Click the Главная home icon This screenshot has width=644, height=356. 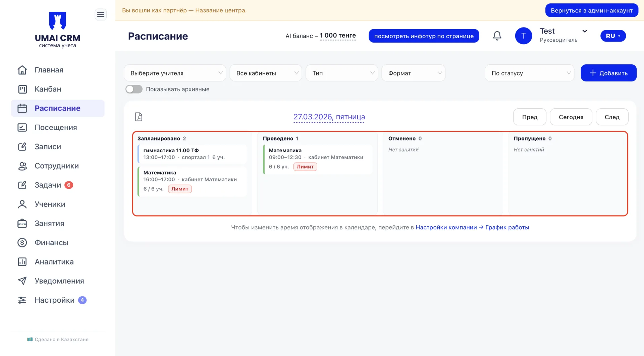tap(22, 70)
